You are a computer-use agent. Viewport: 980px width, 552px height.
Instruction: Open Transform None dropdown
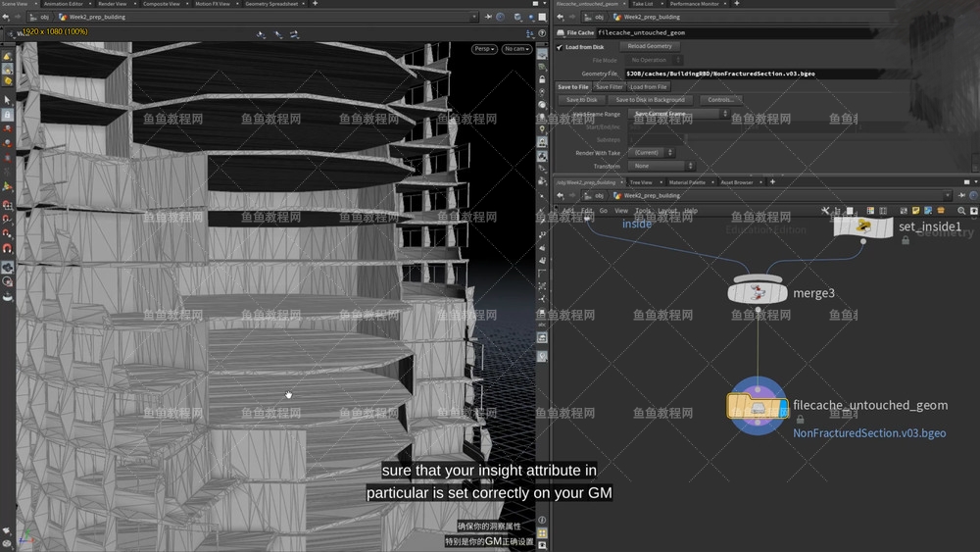[x=661, y=166]
